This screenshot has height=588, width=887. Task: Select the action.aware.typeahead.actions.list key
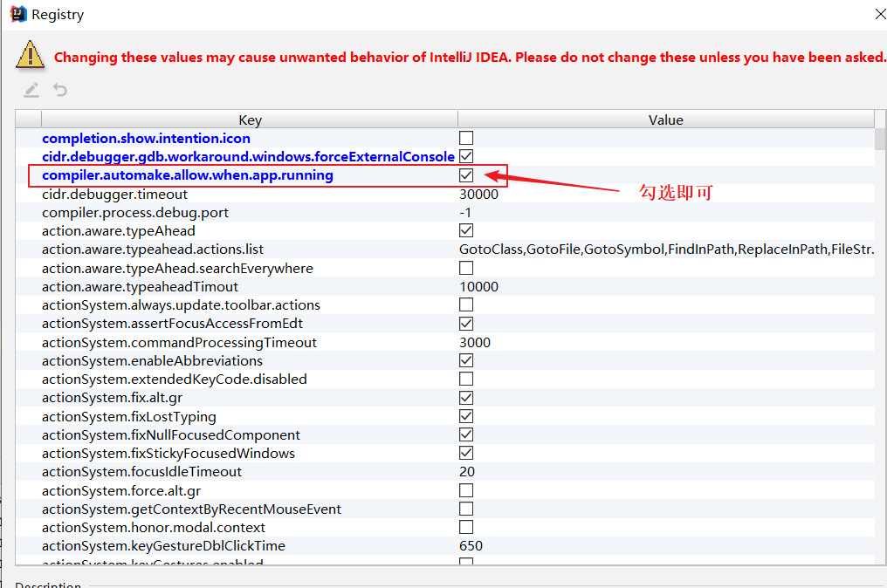153,250
